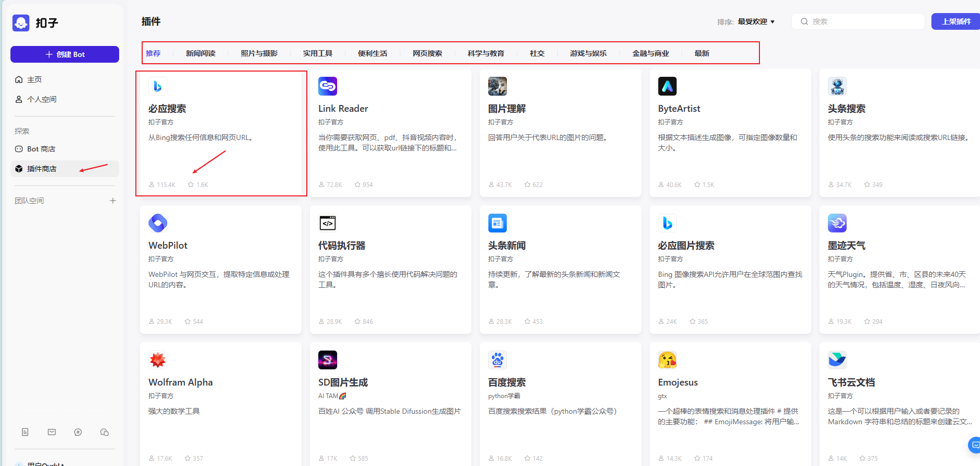Switch to the 便利生活 tab
Image resolution: width=980 pixels, height=466 pixels.
(x=373, y=53)
